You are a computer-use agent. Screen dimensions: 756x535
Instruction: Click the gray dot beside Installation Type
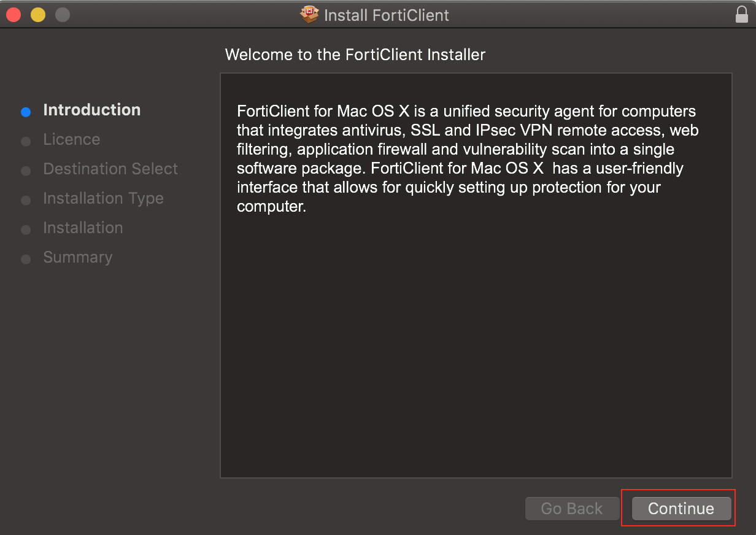26,199
